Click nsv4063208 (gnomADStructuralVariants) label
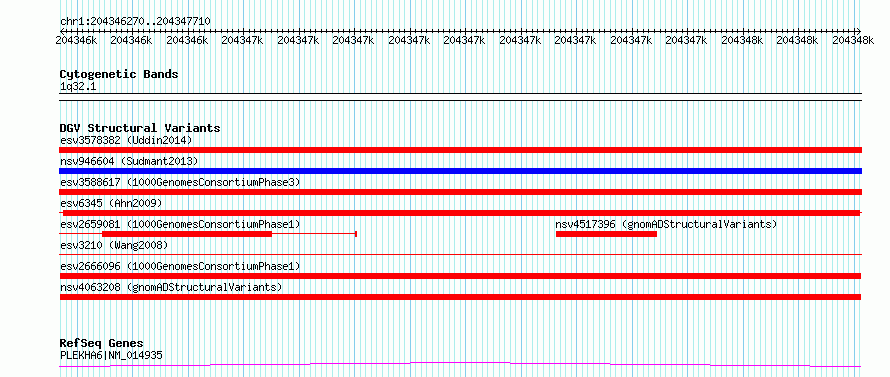Image resolution: width=890 pixels, height=377 pixels. 171,287
